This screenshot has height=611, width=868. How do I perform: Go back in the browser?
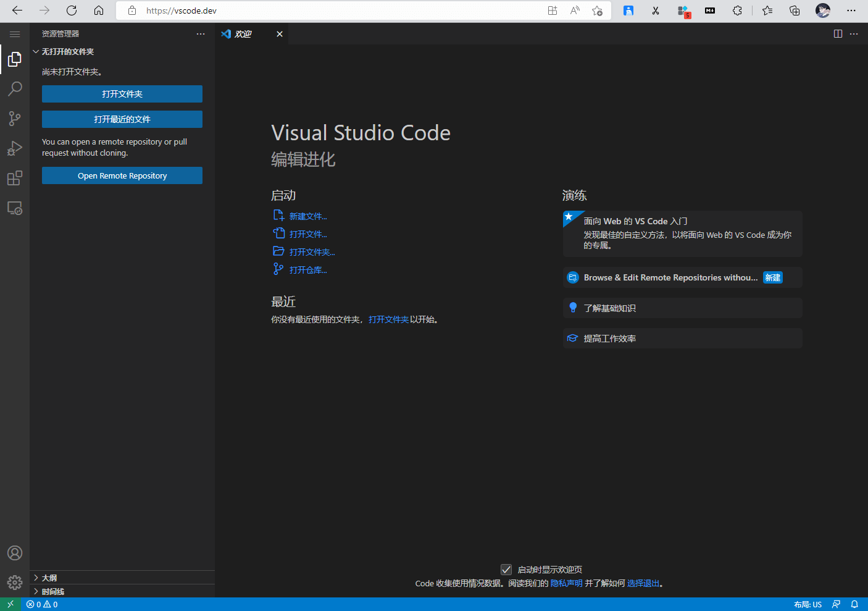click(x=17, y=11)
